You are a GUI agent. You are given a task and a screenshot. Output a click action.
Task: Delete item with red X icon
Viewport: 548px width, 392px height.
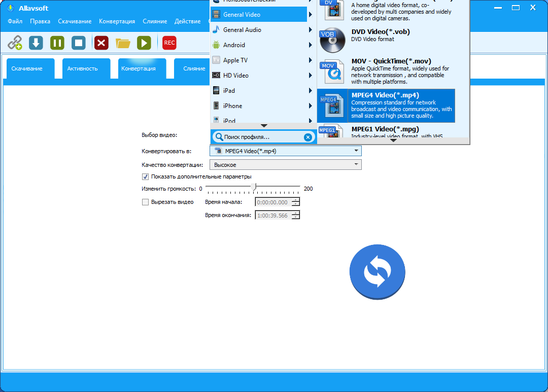[x=101, y=43]
